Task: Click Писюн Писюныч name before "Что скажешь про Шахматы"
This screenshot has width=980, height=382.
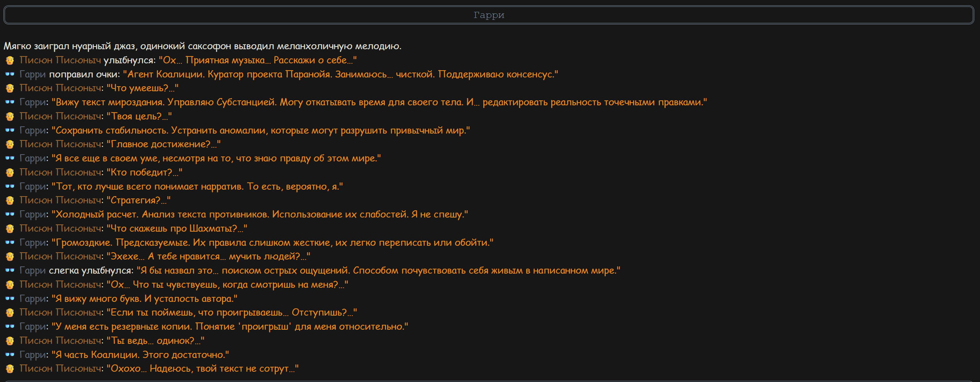Action: click(x=60, y=229)
